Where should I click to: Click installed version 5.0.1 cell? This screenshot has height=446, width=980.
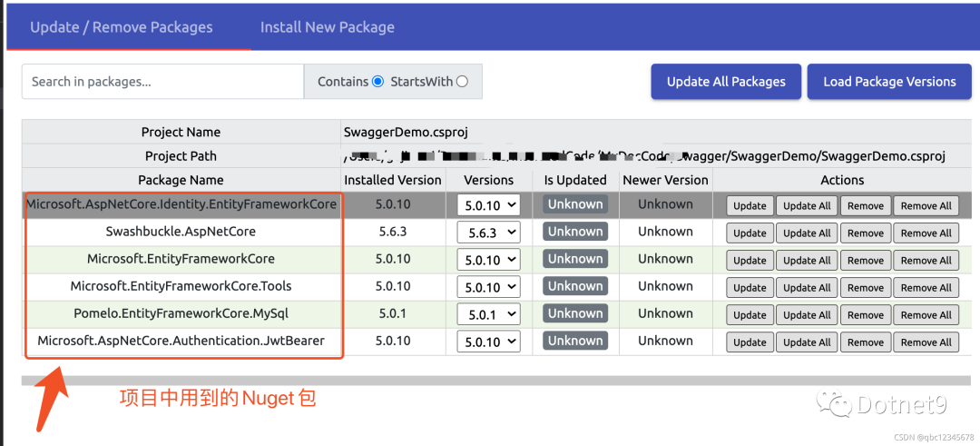click(x=393, y=313)
